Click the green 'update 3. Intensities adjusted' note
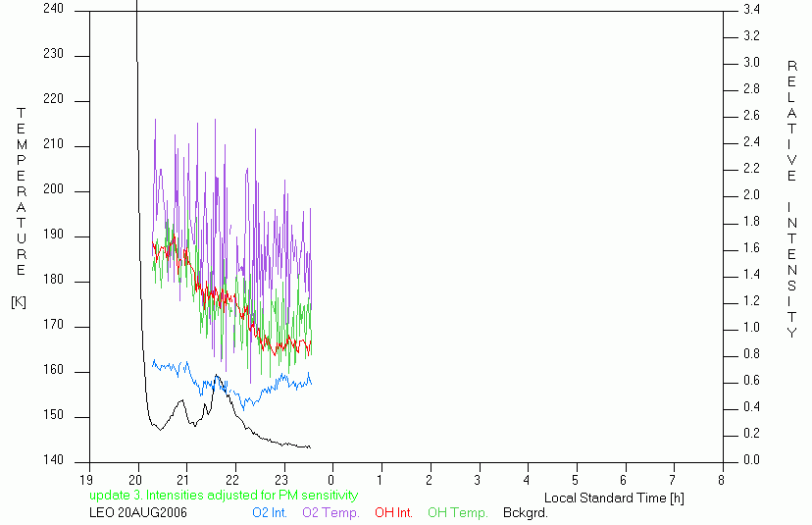 tap(224, 496)
